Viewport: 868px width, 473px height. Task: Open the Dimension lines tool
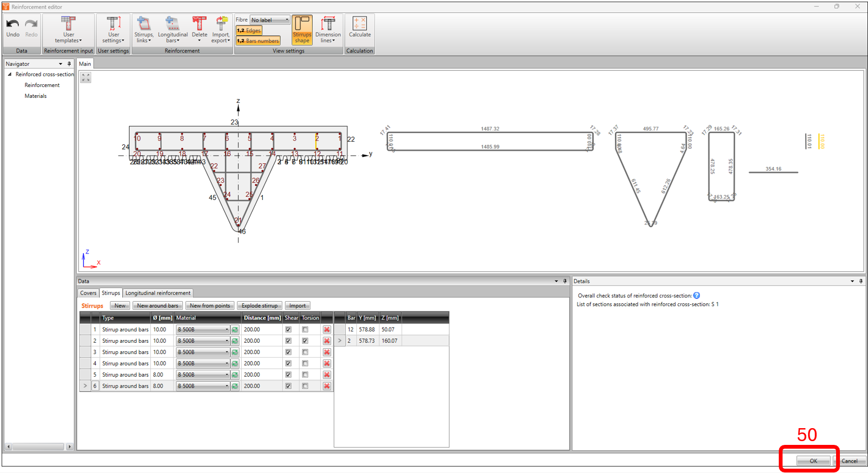pos(328,29)
